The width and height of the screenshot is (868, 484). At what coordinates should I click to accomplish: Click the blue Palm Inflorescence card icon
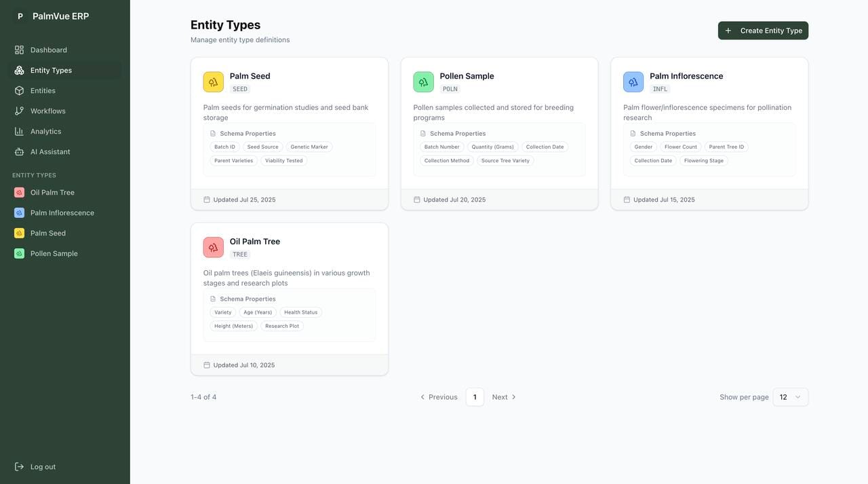633,82
